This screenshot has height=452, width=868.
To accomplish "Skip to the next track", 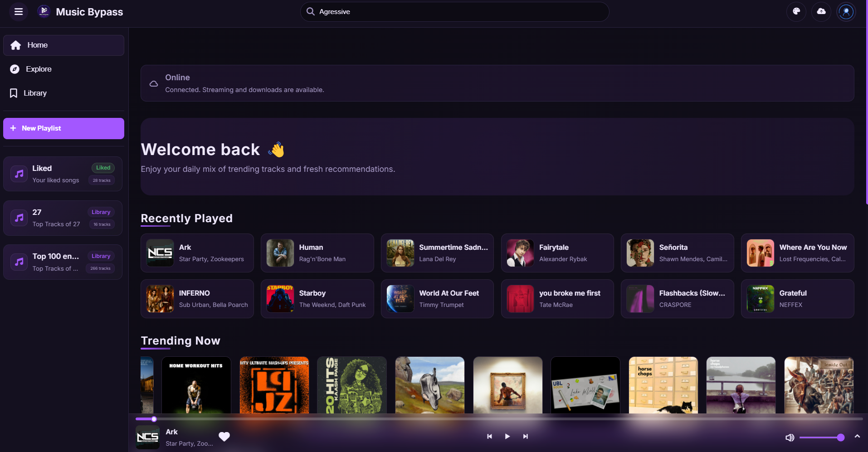I will [x=526, y=436].
